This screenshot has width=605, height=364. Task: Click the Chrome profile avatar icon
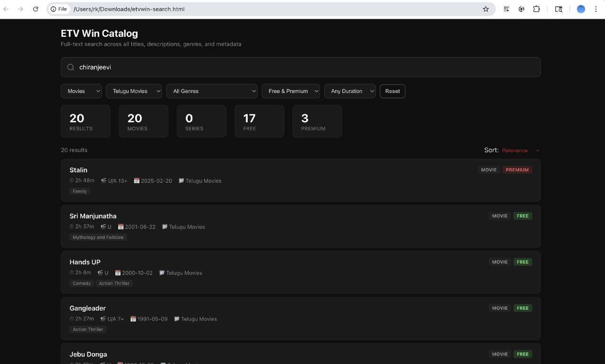point(580,9)
